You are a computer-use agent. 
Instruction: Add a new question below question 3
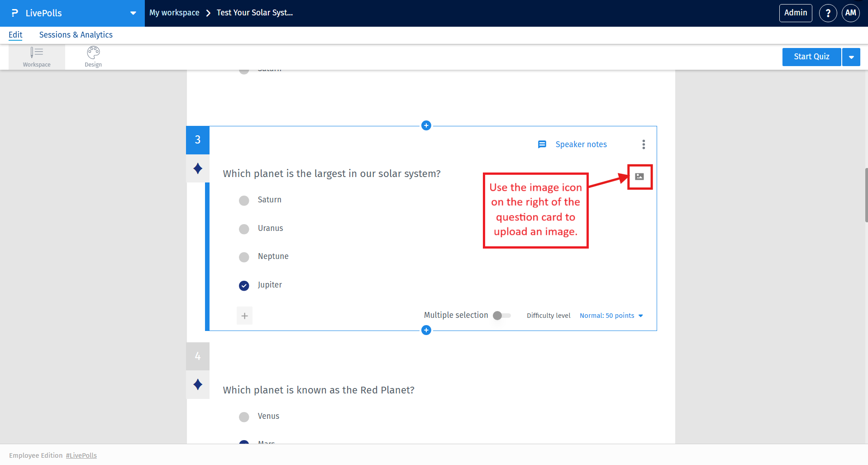426,330
